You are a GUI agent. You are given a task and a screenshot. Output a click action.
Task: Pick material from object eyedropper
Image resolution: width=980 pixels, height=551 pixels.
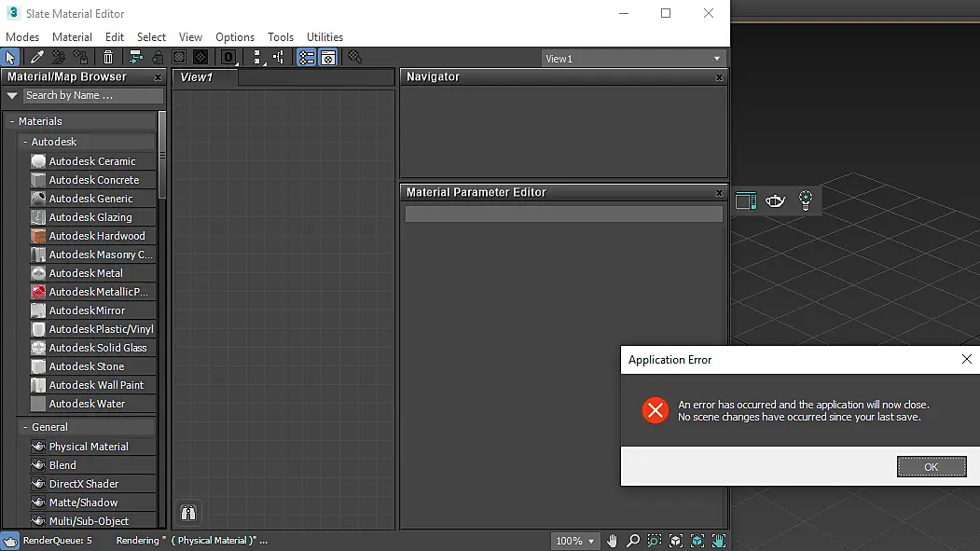[37, 58]
